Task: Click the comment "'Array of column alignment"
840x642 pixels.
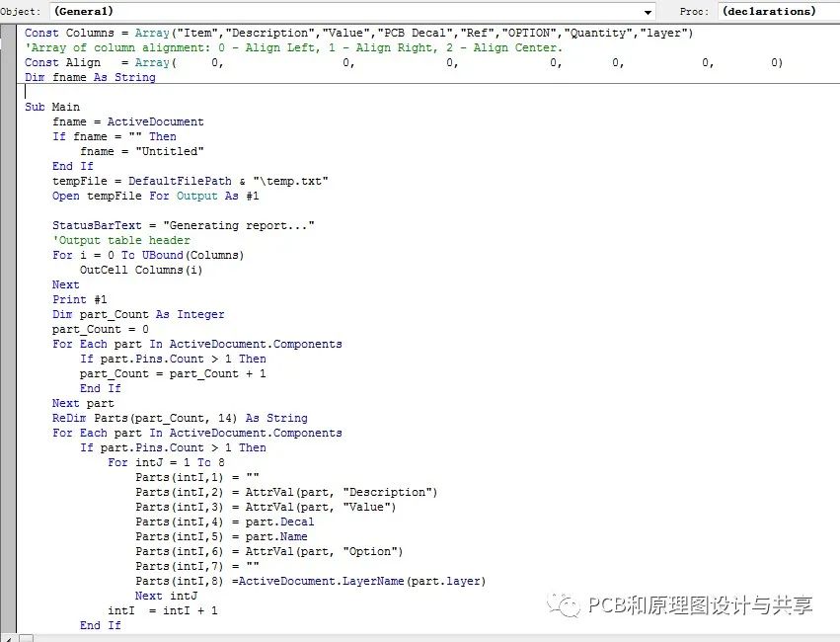Action: [293, 47]
